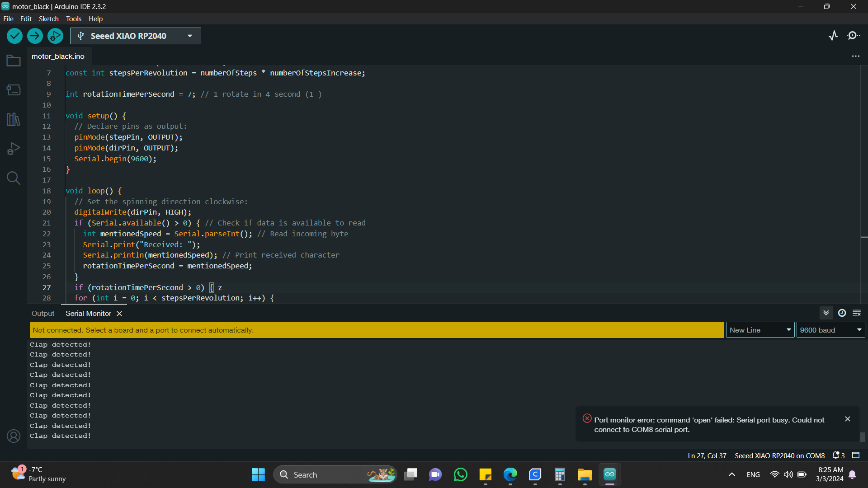Open the Help menu
868x488 pixels.
point(95,19)
